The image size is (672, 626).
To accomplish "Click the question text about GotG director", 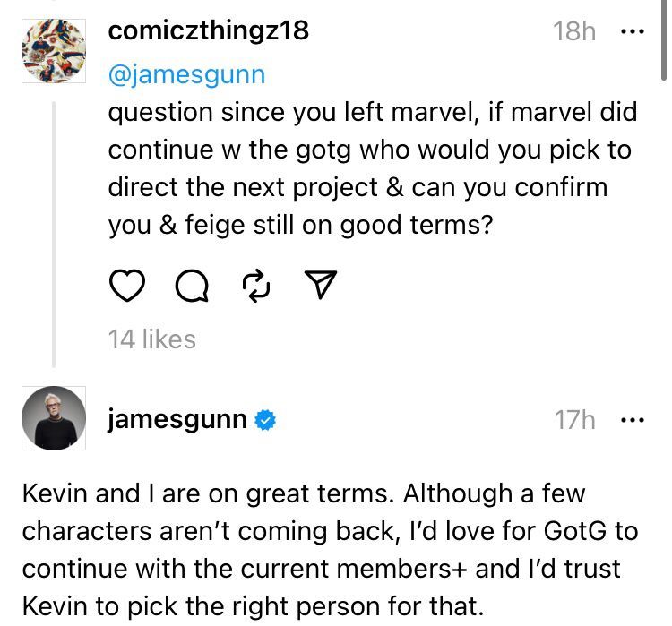I will pos(372,169).
